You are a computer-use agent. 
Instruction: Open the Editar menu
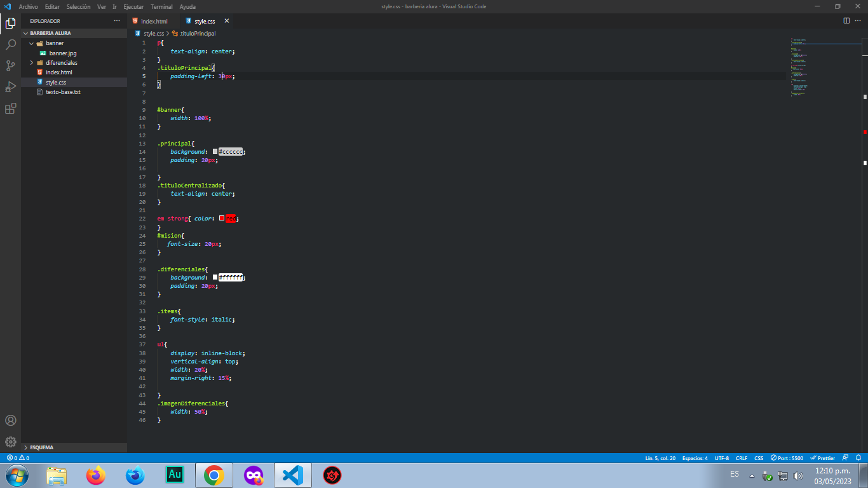coord(52,6)
